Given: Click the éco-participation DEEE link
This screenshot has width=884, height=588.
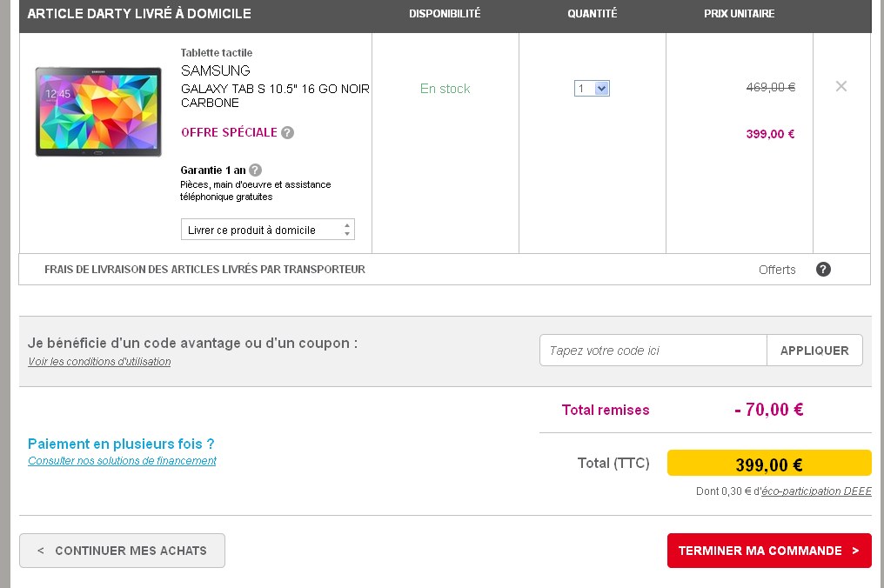Looking at the screenshot, I should 816,491.
